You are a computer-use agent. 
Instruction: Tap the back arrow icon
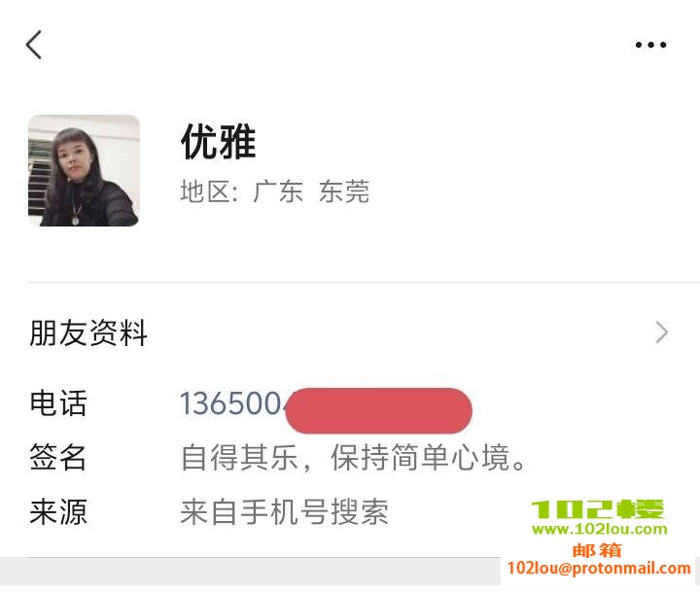tap(34, 45)
